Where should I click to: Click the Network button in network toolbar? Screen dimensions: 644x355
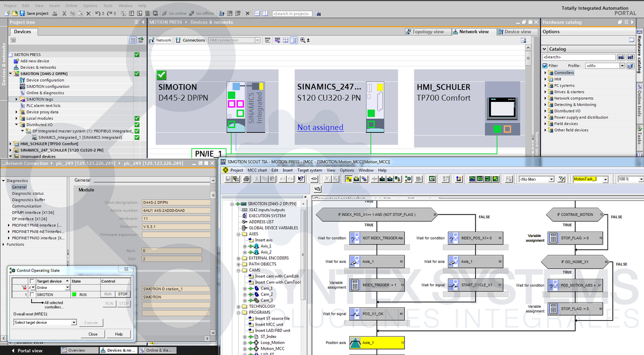click(x=160, y=40)
